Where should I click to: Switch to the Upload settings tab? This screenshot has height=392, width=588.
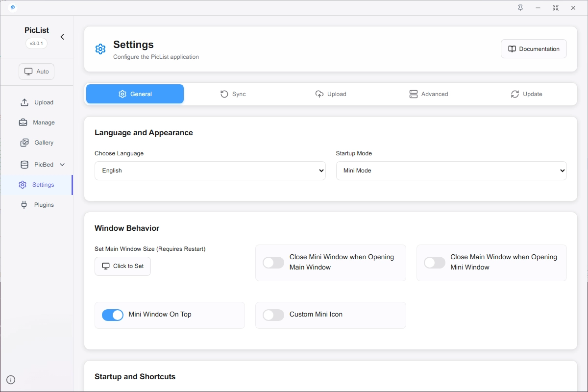click(x=331, y=94)
